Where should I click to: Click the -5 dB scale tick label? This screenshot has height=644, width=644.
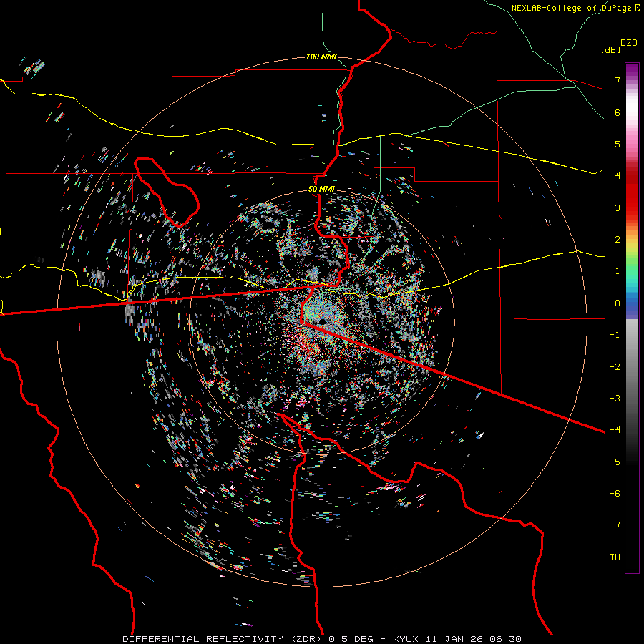615,462
